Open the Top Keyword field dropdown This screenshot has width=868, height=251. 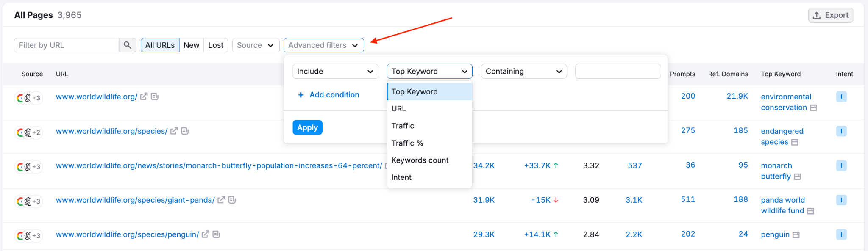click(429, 72)
